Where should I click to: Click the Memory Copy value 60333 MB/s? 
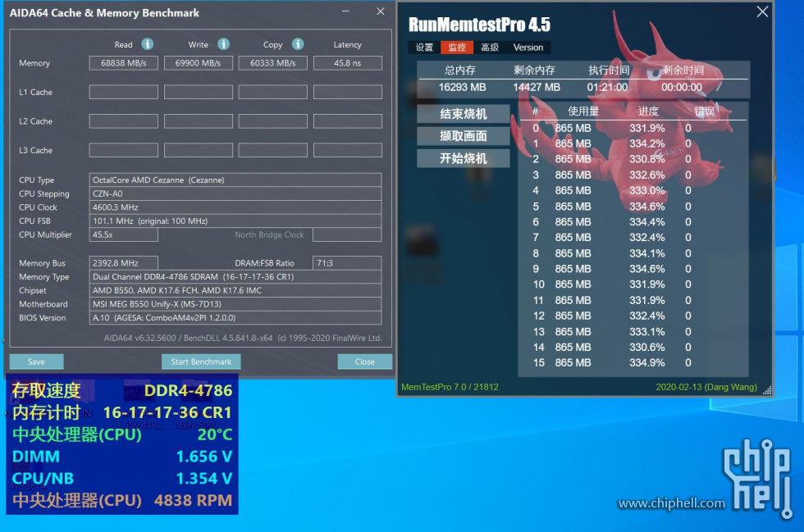click(x=272, y=63)
